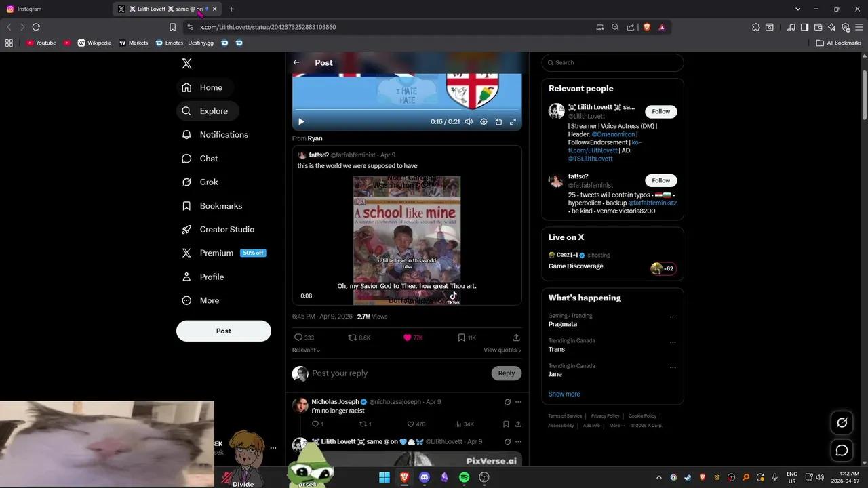Expand video to fullscreen
Screen dimensions: 868x488
(513, 122)
